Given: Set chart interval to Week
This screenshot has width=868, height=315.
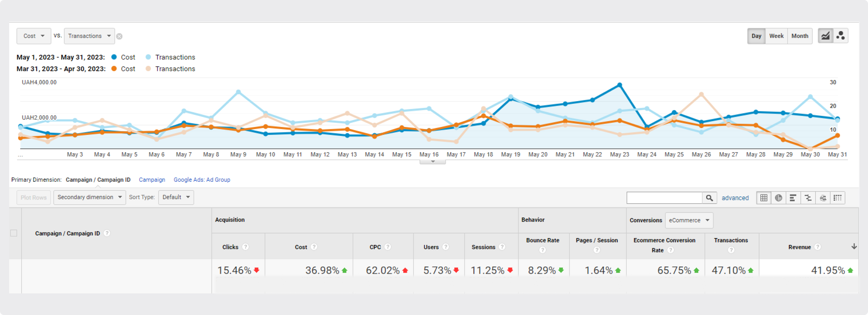Looking at the screenshot, I should 776,36.
